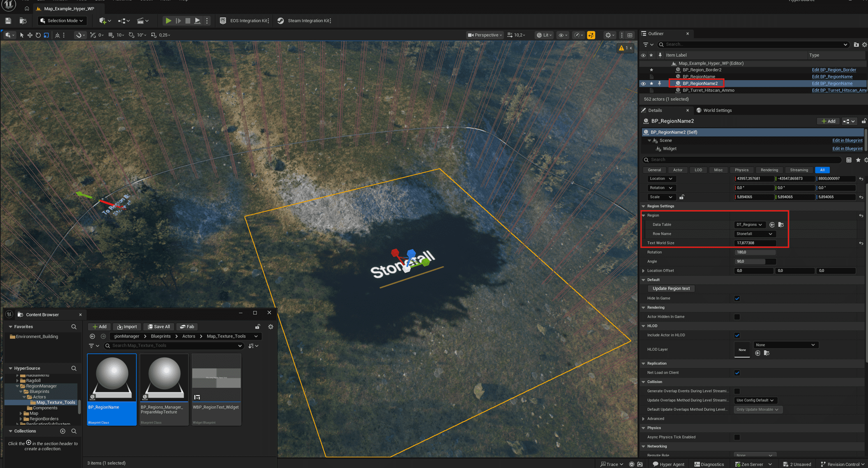The width and height of the screenshot is (868, 468).
Task: Open the Selection Mode dropdown
Action: point(62,21)
